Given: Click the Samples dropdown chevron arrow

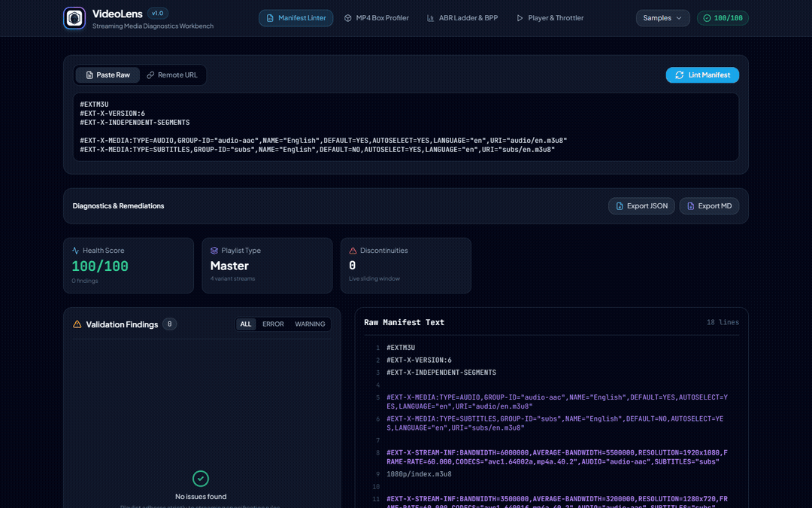Looking at the screenshot, I should 679,18.
